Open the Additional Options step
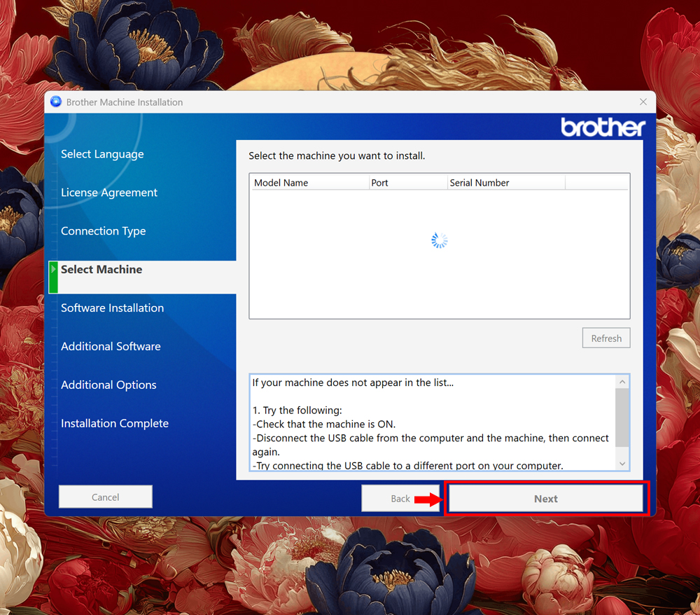The width and height of the screenshot is (700, 615). click(x=108, y=385)
